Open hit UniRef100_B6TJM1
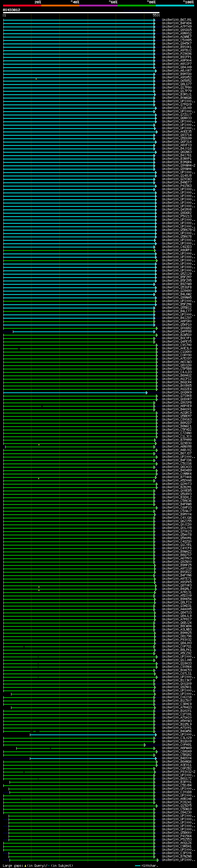The height and width of the screenshot is (868, 197). coord(177,20)
